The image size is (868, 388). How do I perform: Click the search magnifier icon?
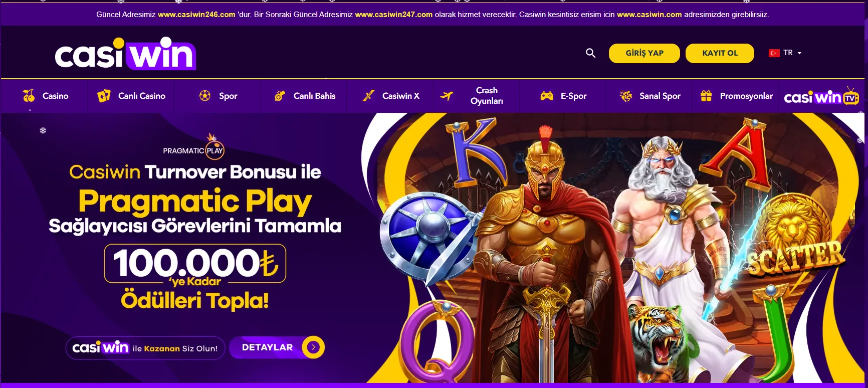[x=591, y=53]
